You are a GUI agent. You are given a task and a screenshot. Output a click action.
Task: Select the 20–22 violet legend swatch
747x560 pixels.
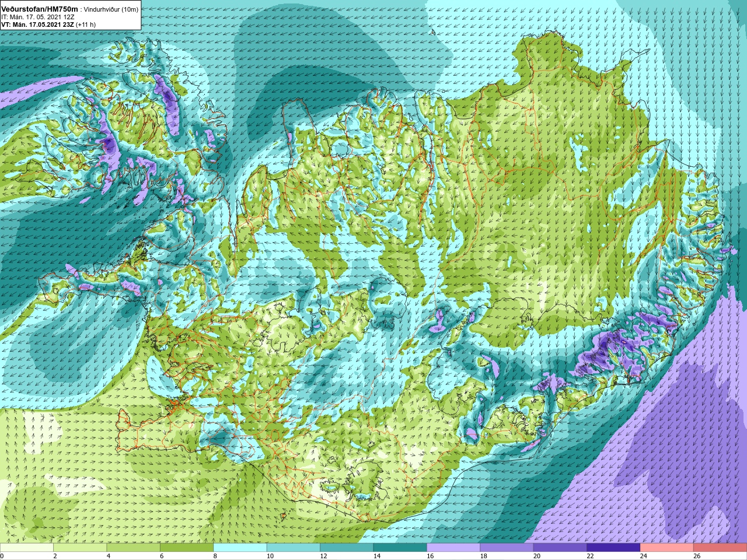(x=560, y=548)
